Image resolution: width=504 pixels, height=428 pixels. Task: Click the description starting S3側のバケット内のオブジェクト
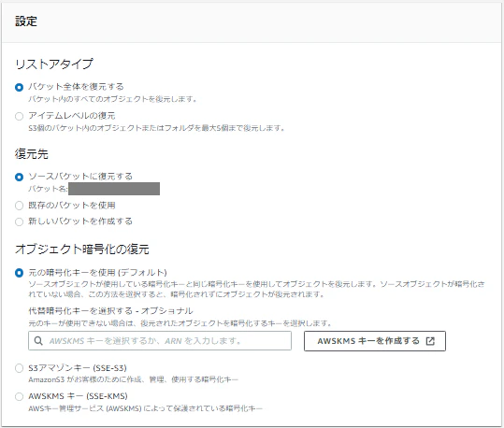click(156, 128)
